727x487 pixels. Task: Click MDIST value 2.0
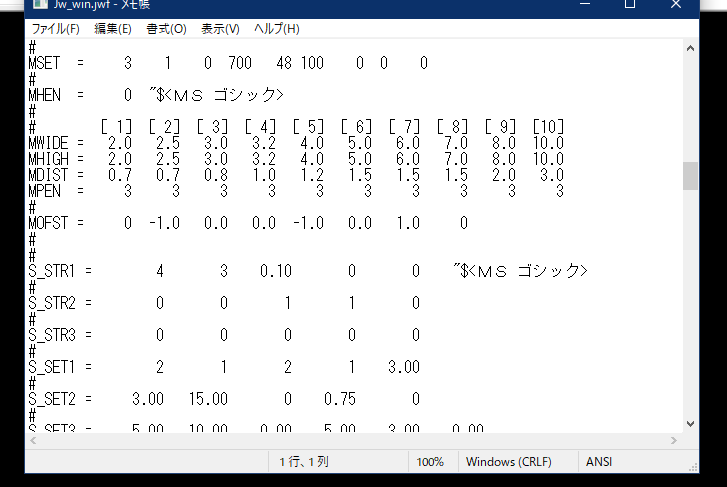tap(504, 175)
